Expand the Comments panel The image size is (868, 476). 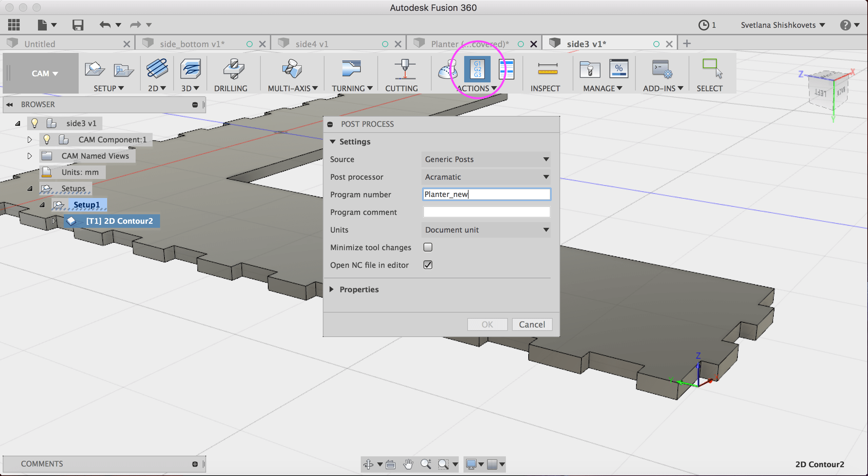[x=195, y=464]
